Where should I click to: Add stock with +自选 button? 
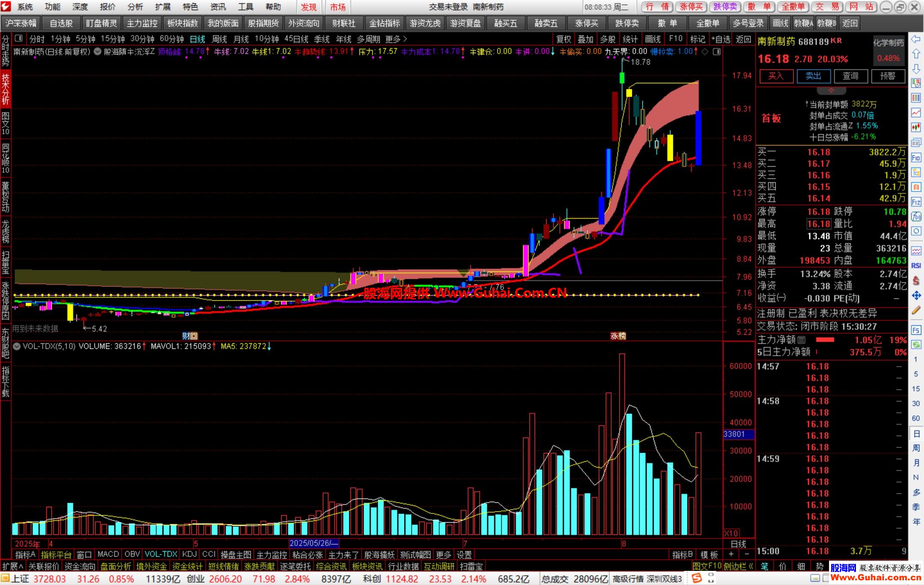click(721, 39)
